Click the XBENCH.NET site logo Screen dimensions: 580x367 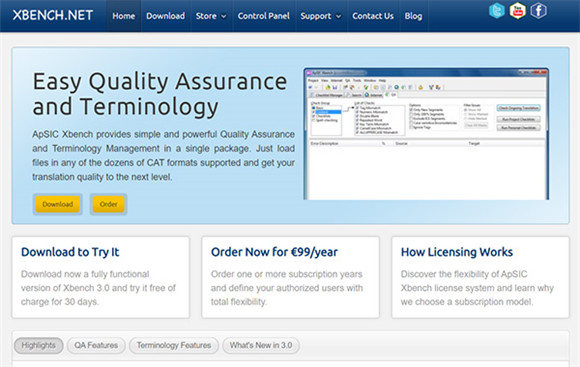coord(53,16)
